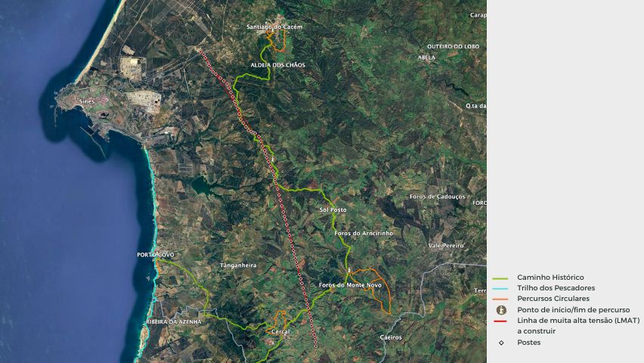Image resolution: width=644 pixels, height=363 pixels.
Task: Click the trailhead info marker above Foros do Monte Novo
Action: pyautogui.click(x=349, y=270)
